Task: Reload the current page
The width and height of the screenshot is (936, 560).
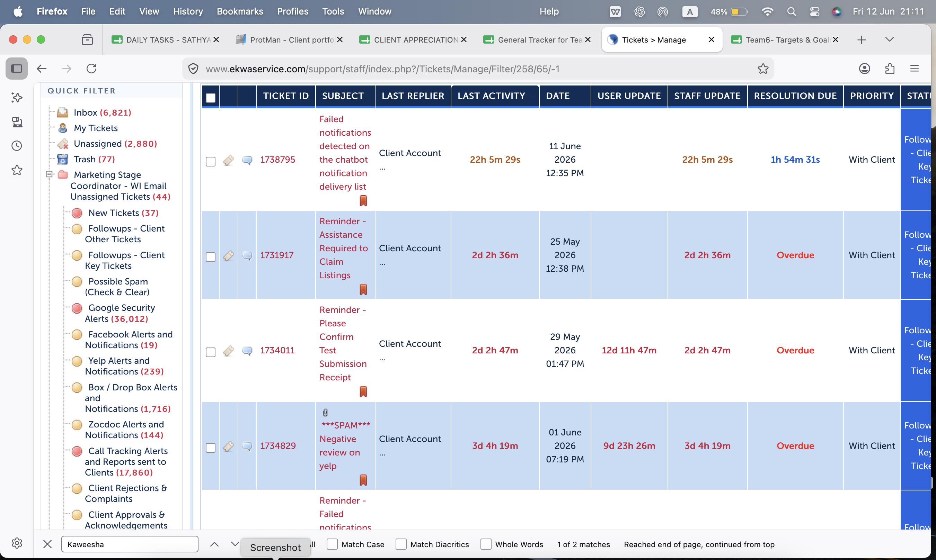Action: click(x=92, y=69)
